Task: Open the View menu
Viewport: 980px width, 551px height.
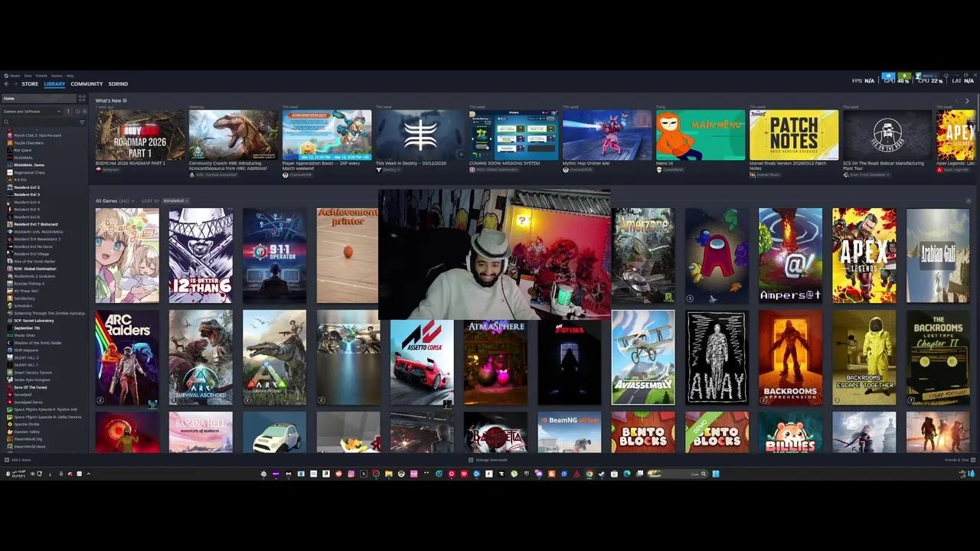Action: [x=28, y=76]
